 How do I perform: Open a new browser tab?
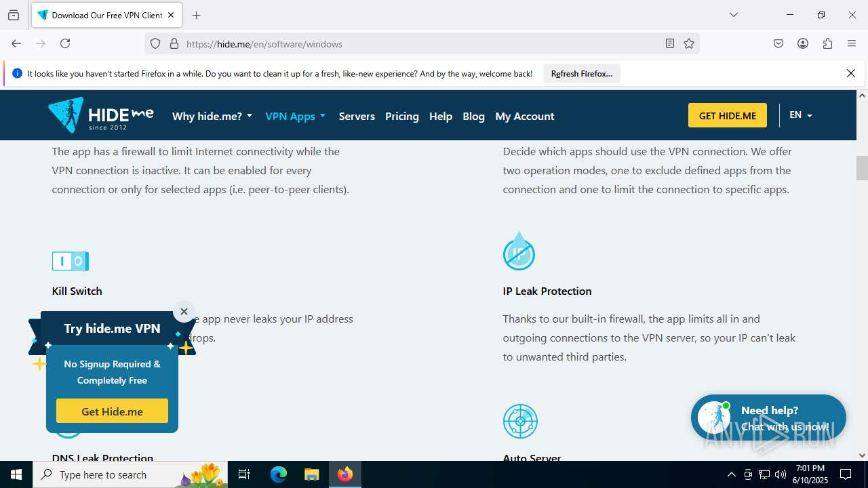[x=197, y=15]
